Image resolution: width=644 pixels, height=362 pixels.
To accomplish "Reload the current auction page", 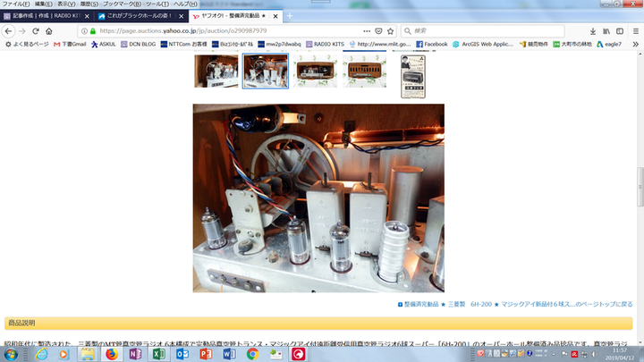I will (x=36, y=30).
